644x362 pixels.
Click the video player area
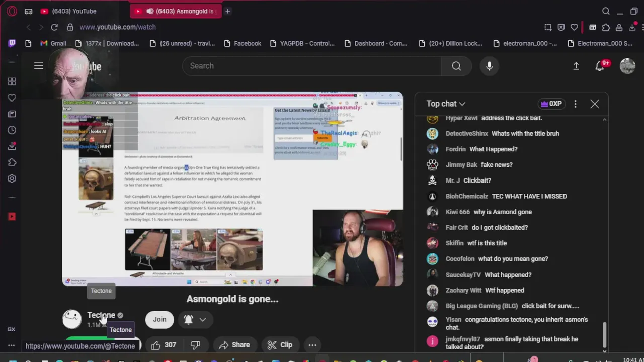(x=232, y=189)
